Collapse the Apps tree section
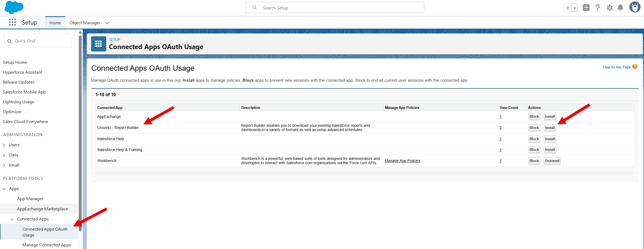Screen dimensions: 644x249 pyautogui.click(x=4, y=189)
